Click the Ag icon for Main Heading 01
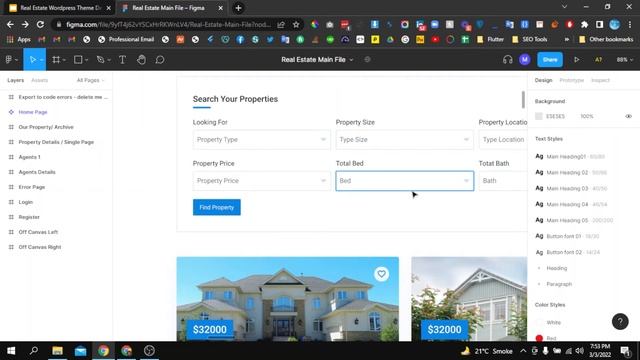The image size is (640, 360). point(539,156)
